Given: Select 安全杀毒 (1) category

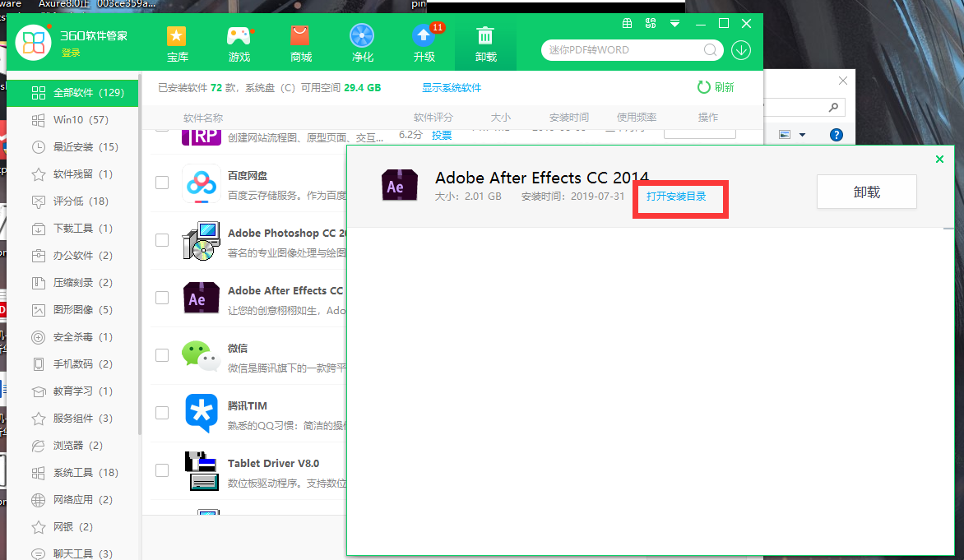Looking at the screenshot, I should tap(72, 337).
